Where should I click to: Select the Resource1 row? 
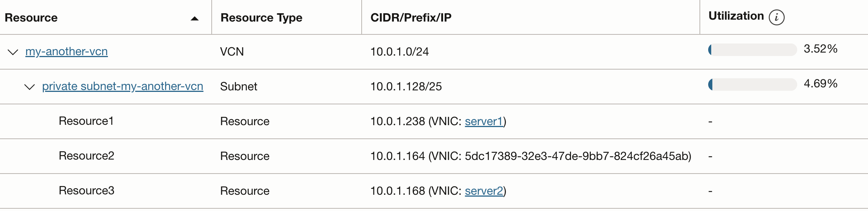click(x=434, y=121)
